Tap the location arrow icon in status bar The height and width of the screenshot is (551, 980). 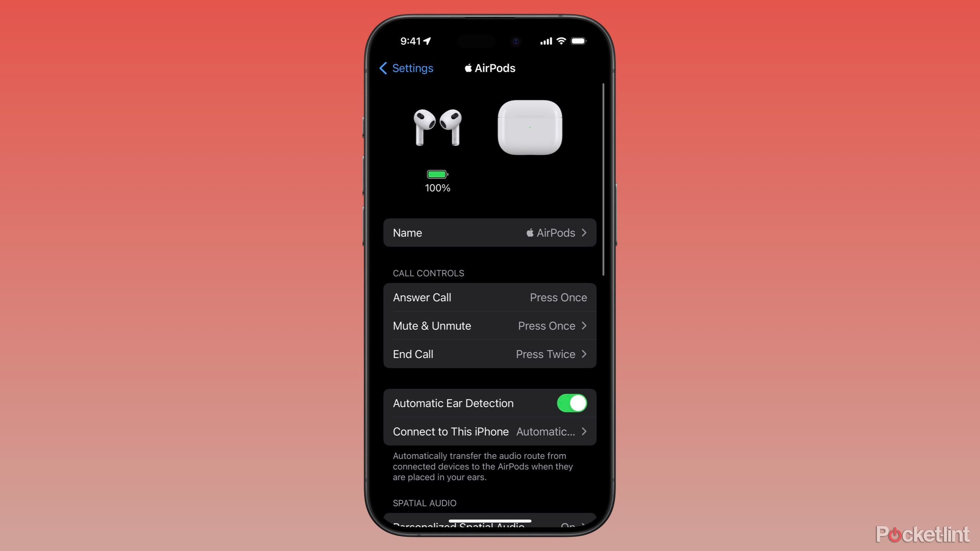point(429,41)
